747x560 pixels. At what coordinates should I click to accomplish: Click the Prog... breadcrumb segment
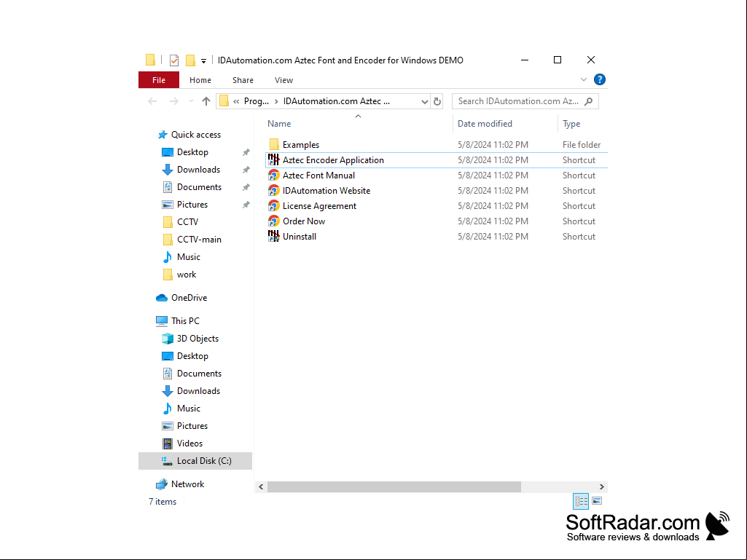pos(257,101)
